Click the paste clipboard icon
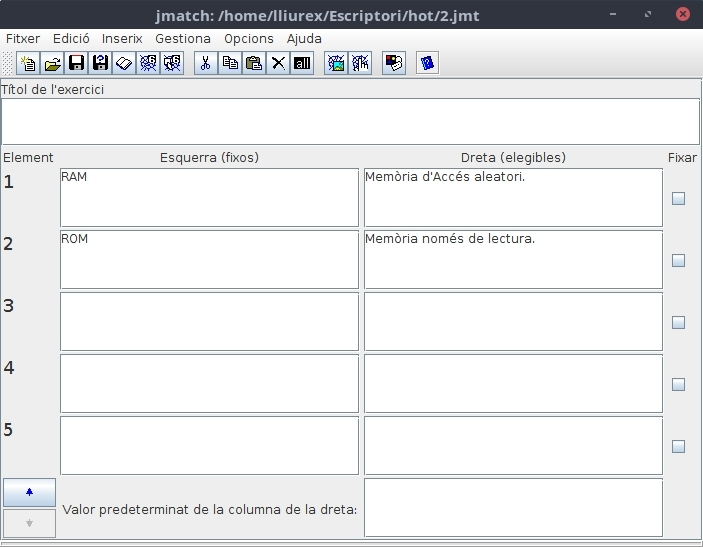 pyautogui.click(x=254, y=63)
